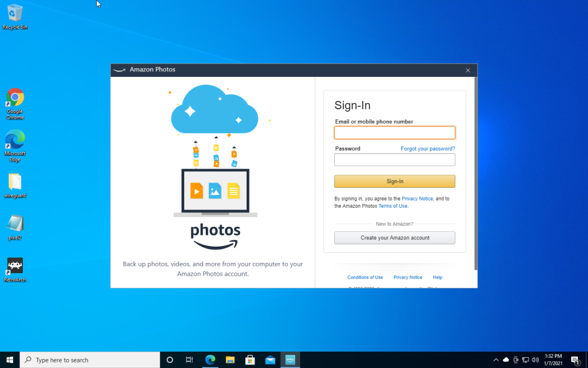Open Task View from the taskbar

coord(189,360)
